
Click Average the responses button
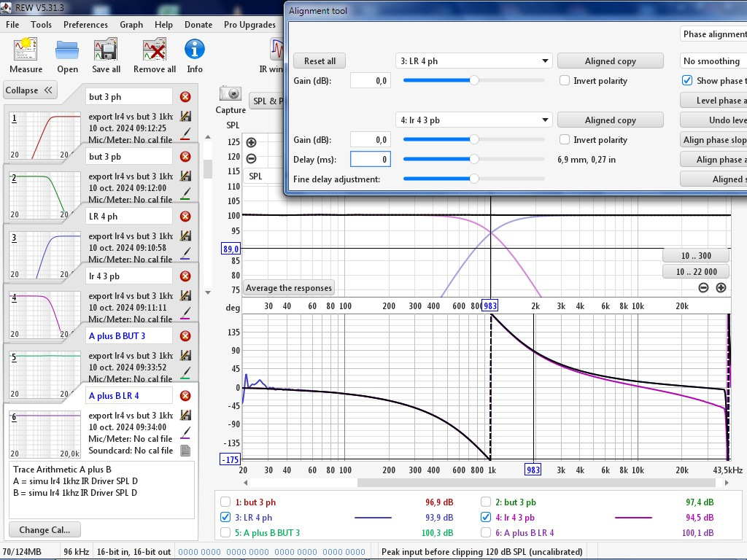289,288
